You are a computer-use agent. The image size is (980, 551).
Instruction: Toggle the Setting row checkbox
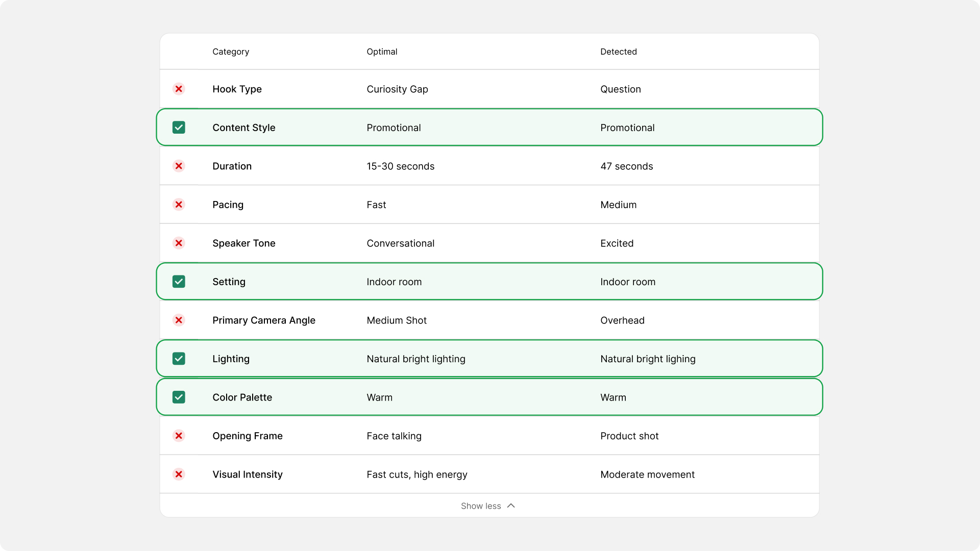click(x=179, y=282)
